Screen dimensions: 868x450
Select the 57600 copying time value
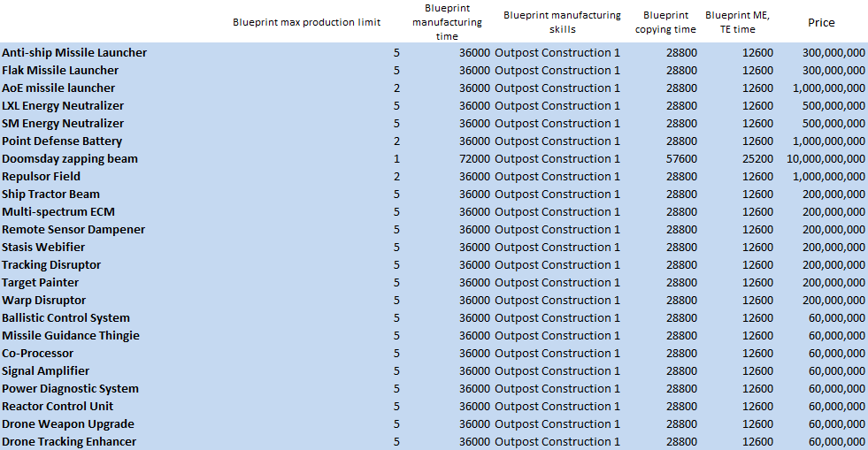coord(681,158)
